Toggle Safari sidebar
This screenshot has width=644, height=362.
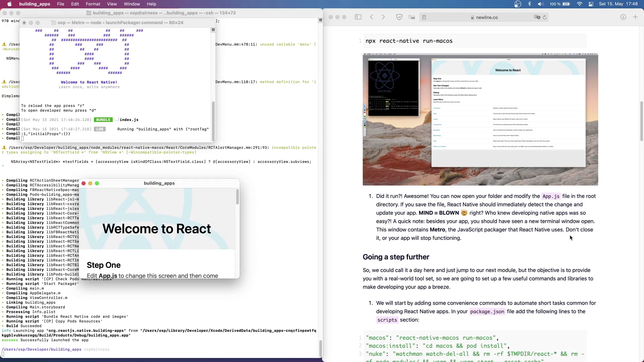[x=358, y=17]
